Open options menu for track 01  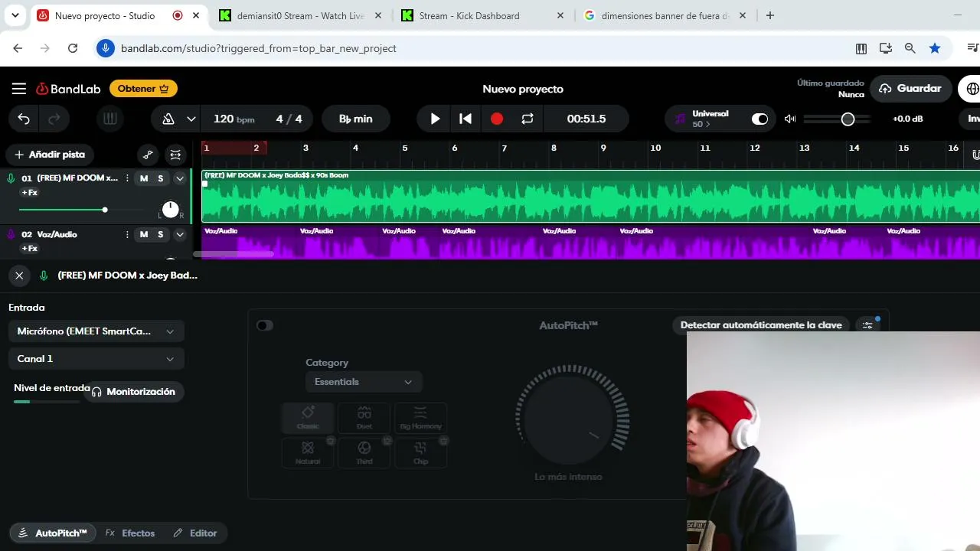[127, 178]
